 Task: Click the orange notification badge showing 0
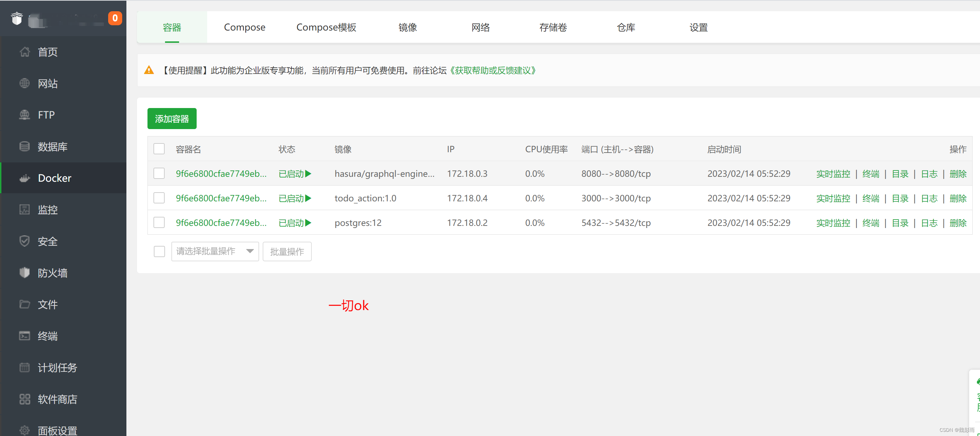click(x=115, y=18)
